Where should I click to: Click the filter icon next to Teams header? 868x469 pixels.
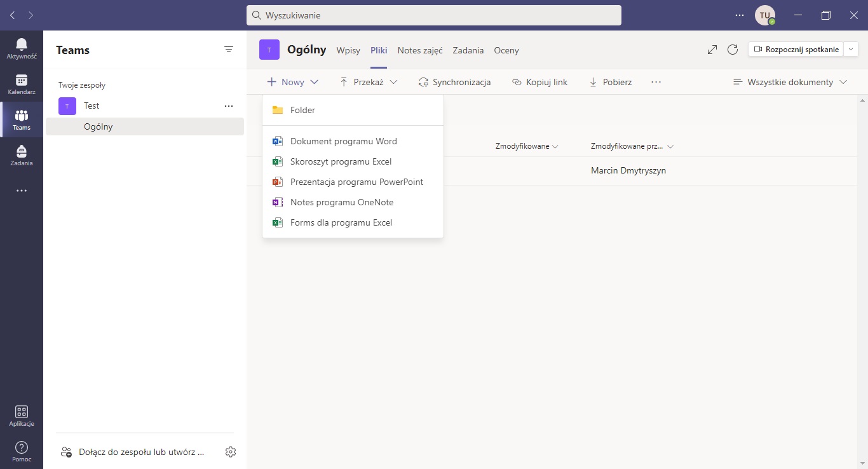(229, 50)
